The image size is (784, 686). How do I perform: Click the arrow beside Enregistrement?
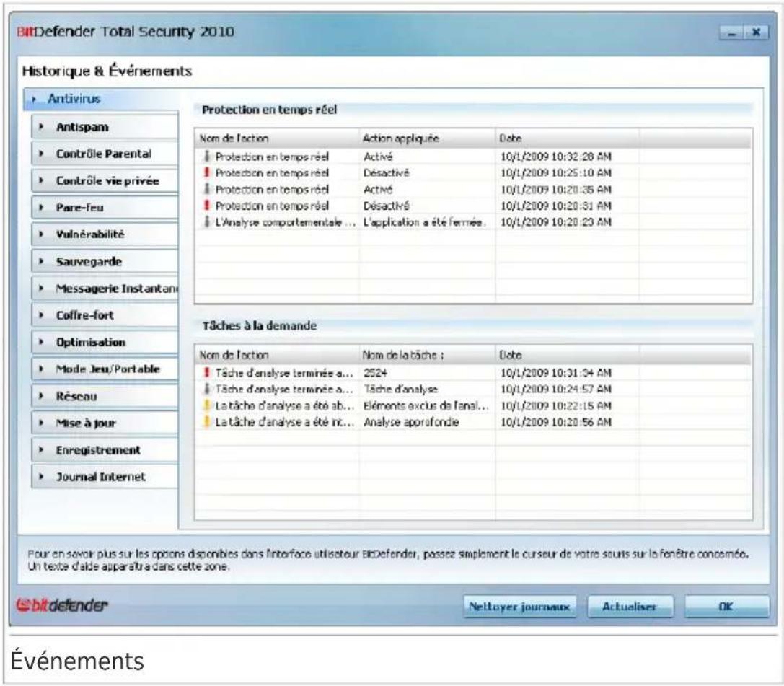point(42,451)
